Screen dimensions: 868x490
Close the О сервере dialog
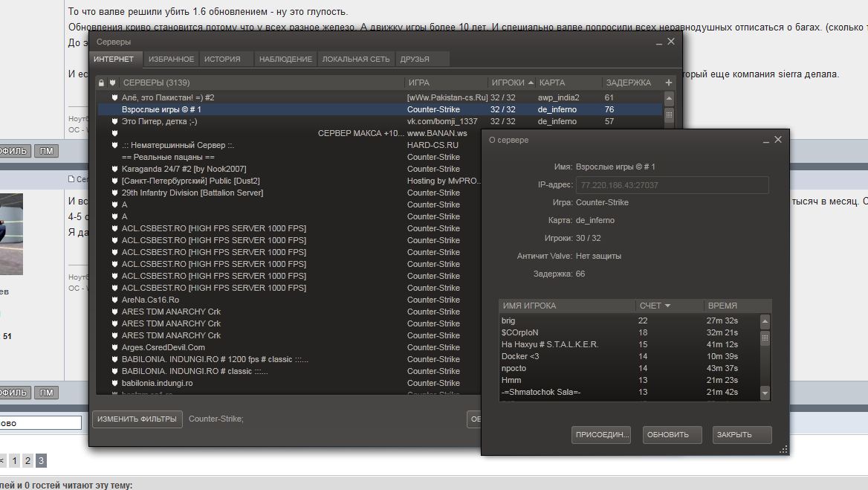[x=778, y=140]
